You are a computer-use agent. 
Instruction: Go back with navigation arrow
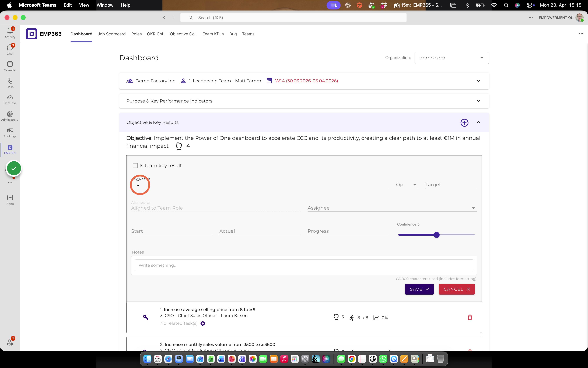pos(164,18)
